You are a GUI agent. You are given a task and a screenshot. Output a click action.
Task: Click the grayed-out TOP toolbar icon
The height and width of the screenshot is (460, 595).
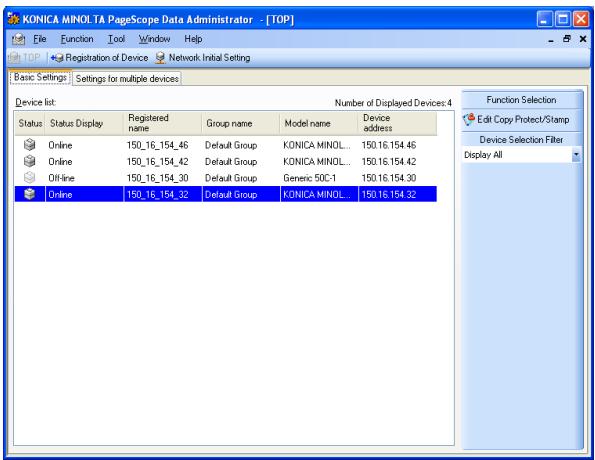pyautogui.click(x=14, y=58)
